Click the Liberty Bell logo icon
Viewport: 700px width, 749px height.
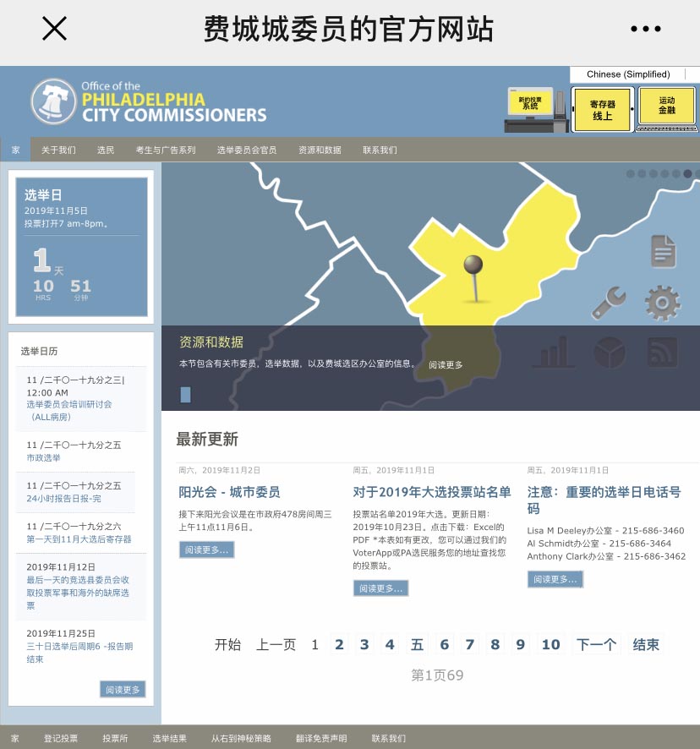pyautogui.click(x=53, y=101)
